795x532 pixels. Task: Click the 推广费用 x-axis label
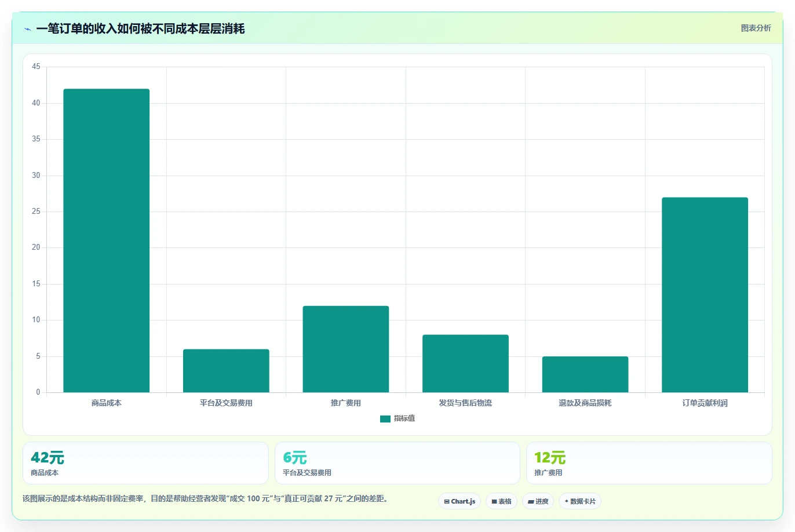346,403
